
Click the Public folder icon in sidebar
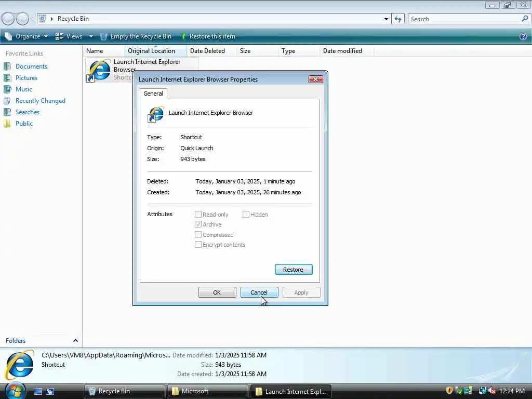click(x=7, y=124)
